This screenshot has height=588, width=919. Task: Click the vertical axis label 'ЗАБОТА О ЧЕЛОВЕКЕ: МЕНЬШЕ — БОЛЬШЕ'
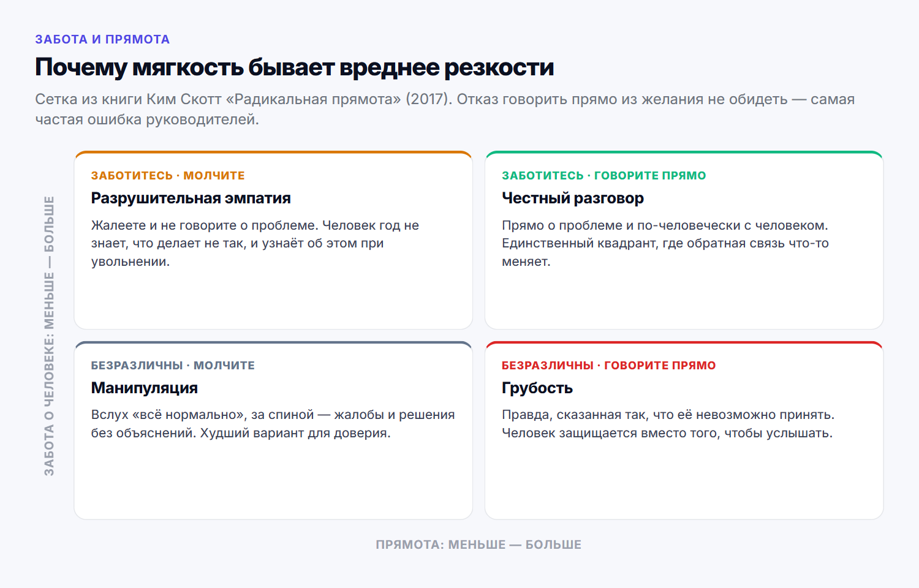pyautogui.click(x=49, y=336)
